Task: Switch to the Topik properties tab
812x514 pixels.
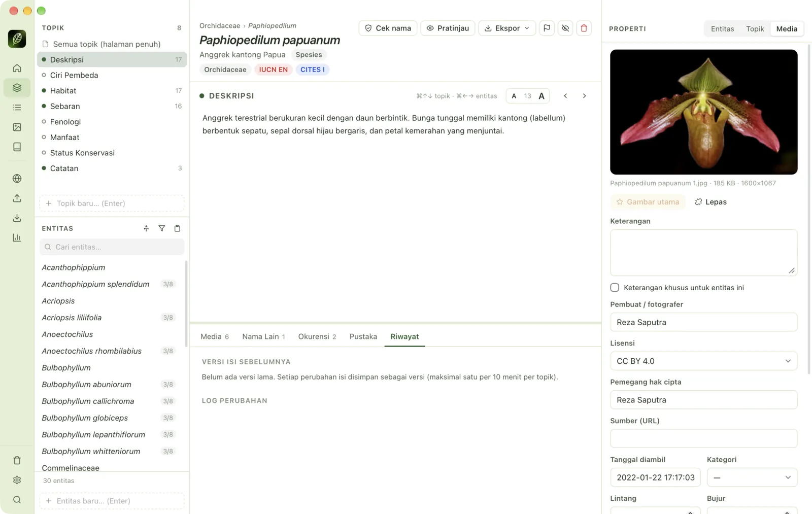Action: [x=755, y=29]
